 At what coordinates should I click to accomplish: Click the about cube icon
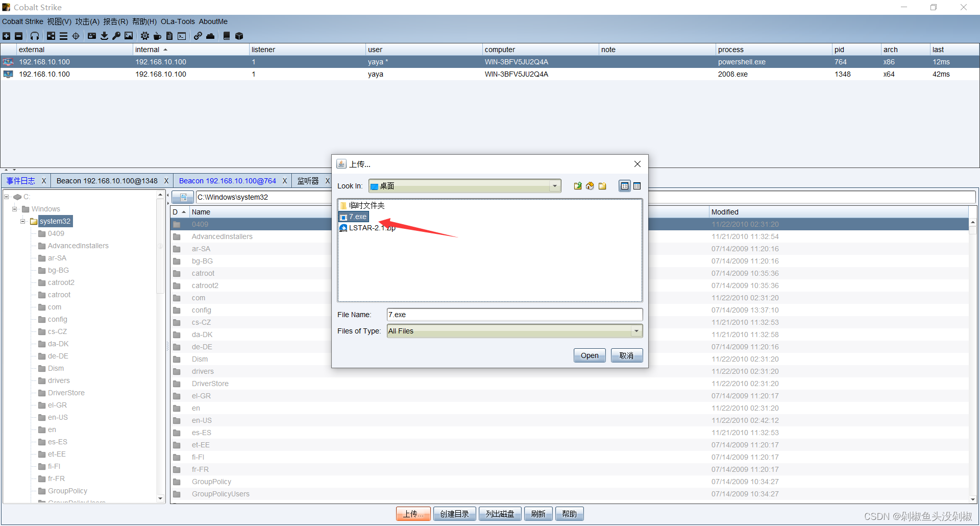point(239,36)
